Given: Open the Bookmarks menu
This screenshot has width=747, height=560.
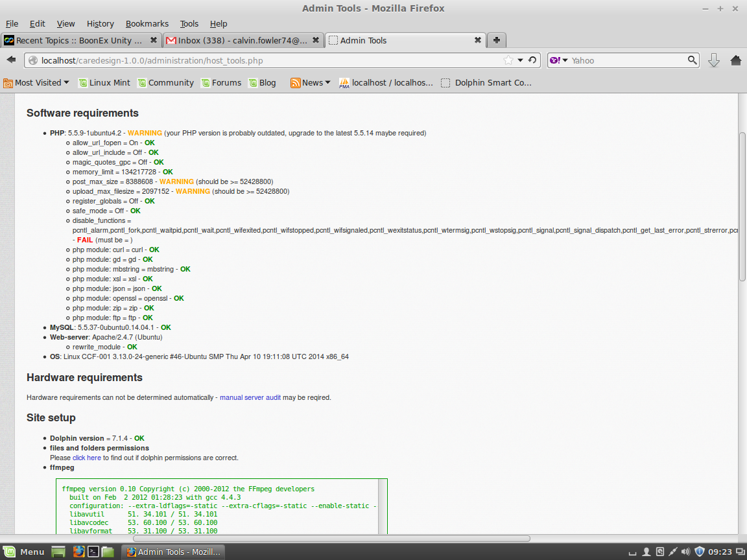Looking at the screenshot, I should [x=147, y=23].
